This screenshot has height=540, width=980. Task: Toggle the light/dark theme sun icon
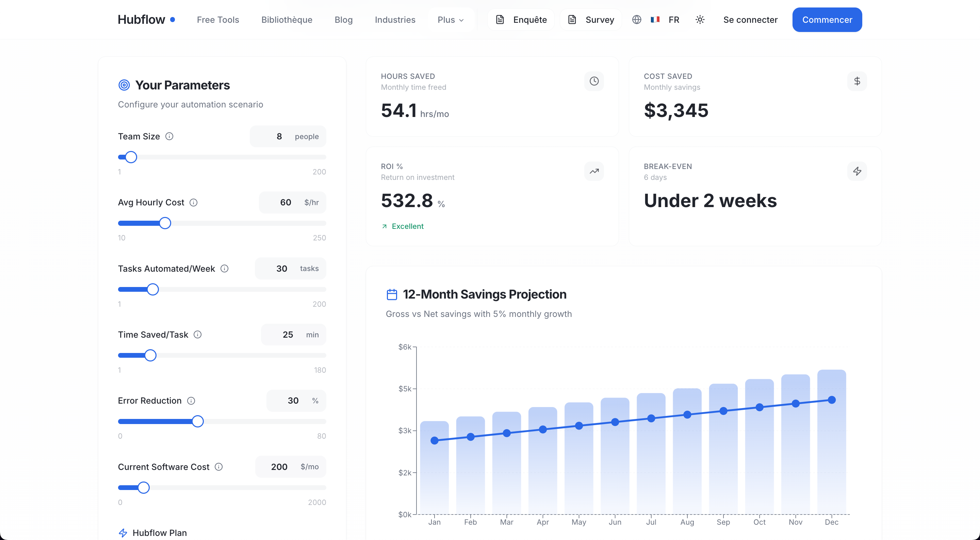700,20
